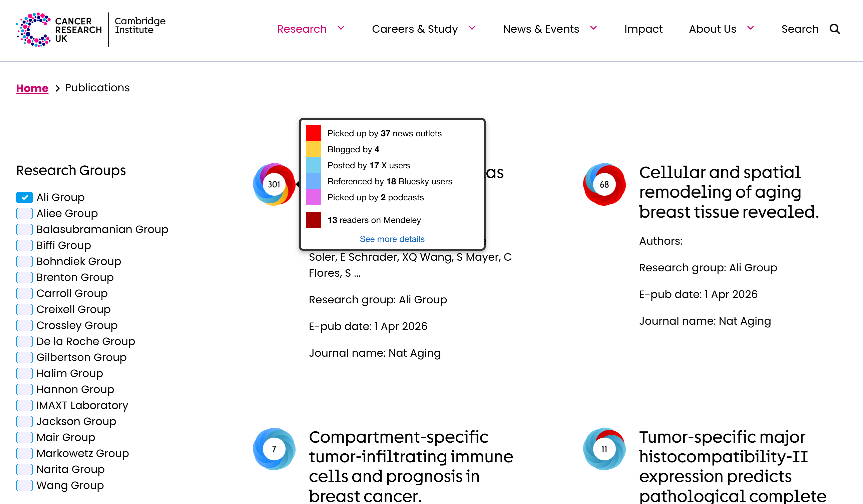The image size is (863, 504).
Task: Expand the Careers & Study chevron
Action: (472, 28)
